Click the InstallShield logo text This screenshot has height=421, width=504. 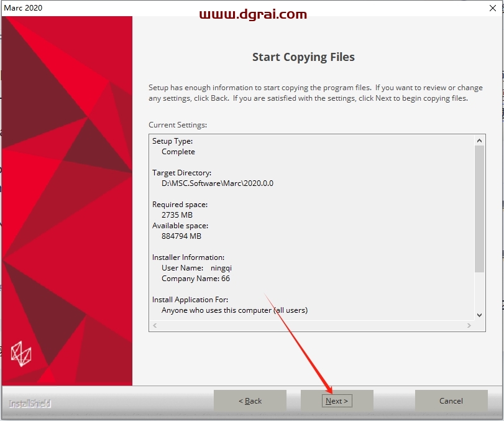[x=30, y=404]
